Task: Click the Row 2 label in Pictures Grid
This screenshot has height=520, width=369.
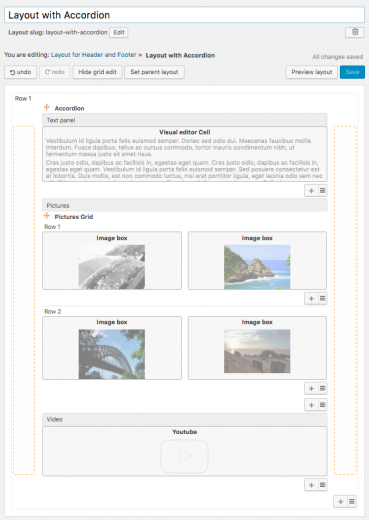Action: point(53,311)
